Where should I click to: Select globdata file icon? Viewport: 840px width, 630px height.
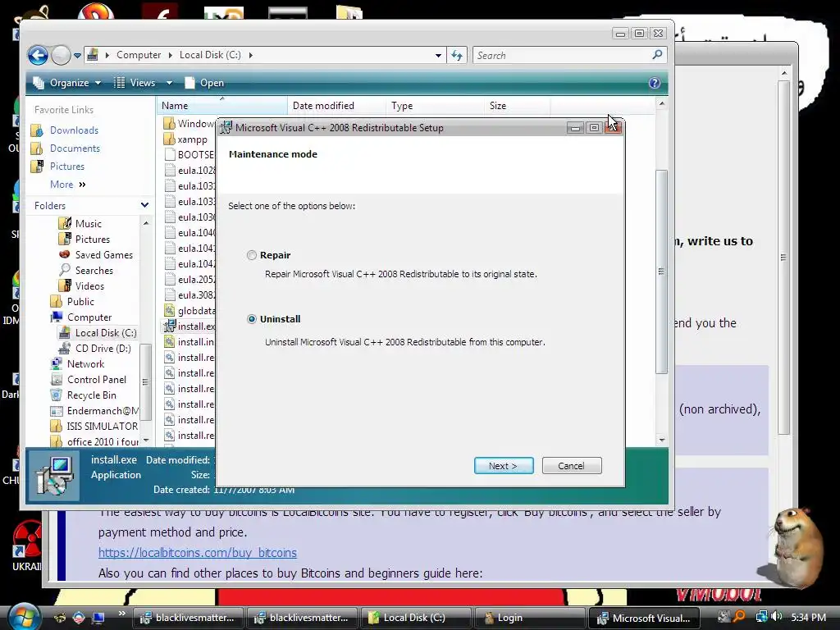point(170,310)
